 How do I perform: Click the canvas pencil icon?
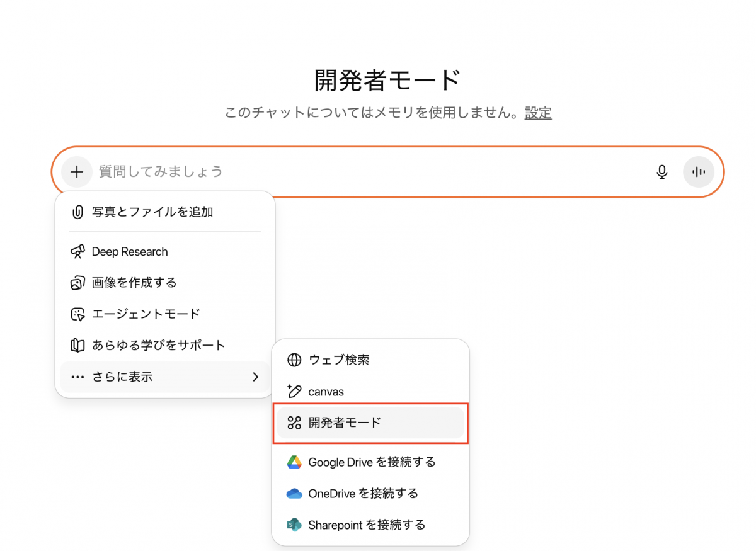point(294,391)
